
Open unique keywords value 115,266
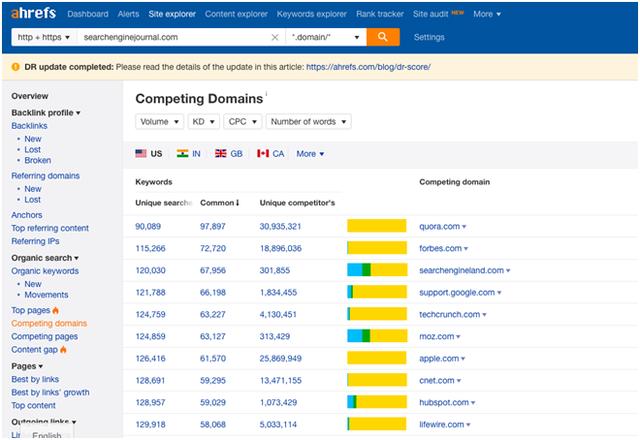(x=150, y=249)
